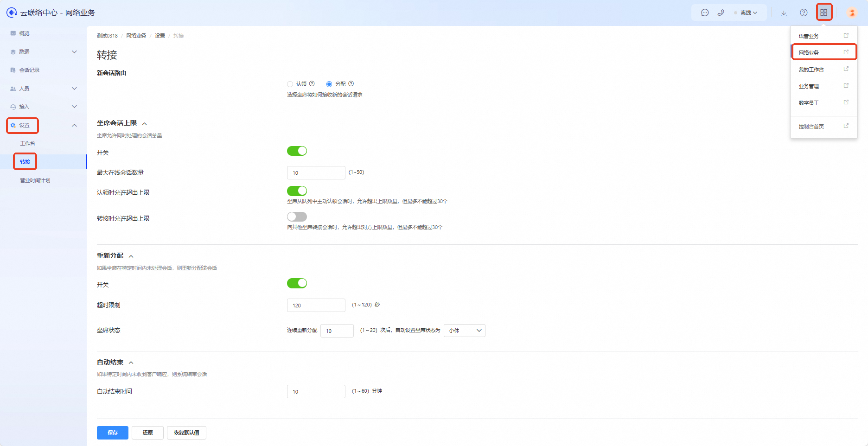Click the 自动结束时间 input field
868x446 pixels.
[316, 391]
